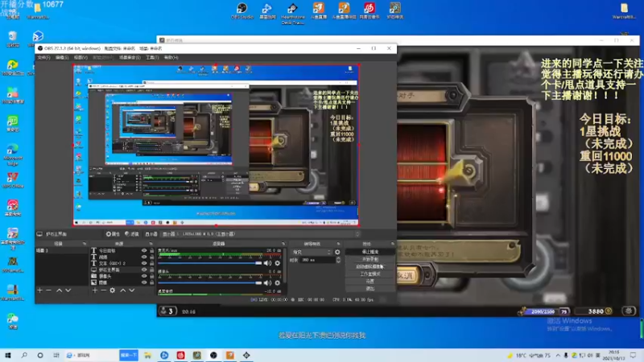
Task: Open 网易云音乐 desktop shortcut
Action: [369, 10]
